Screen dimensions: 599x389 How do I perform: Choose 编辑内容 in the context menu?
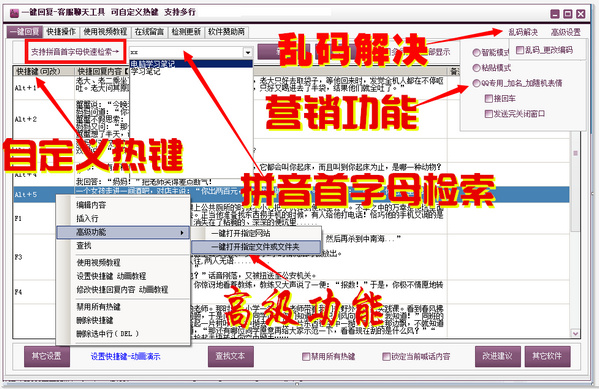tap(123, 205)
